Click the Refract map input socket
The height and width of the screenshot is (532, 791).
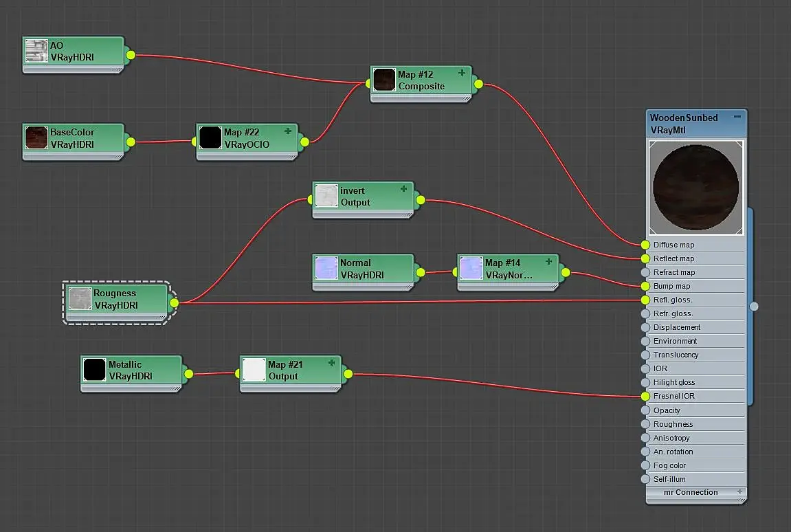pyautogui.click(x=645, y=273)
